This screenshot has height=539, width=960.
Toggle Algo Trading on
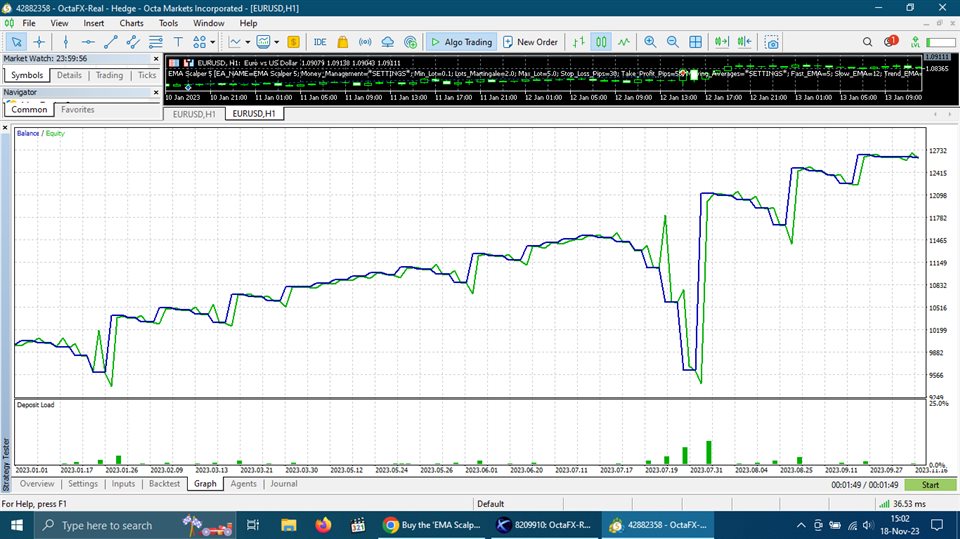tap(462, 42)
